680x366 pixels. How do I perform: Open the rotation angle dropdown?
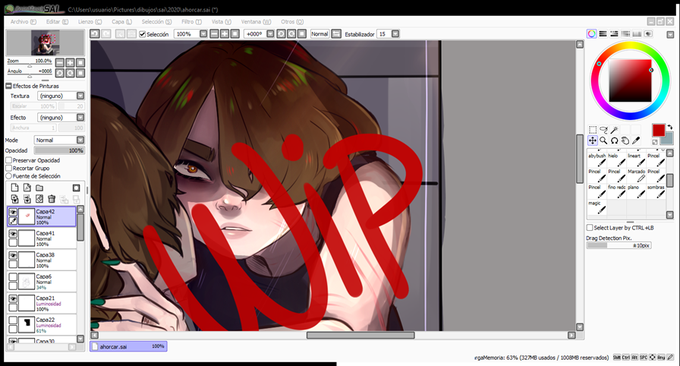270,34
